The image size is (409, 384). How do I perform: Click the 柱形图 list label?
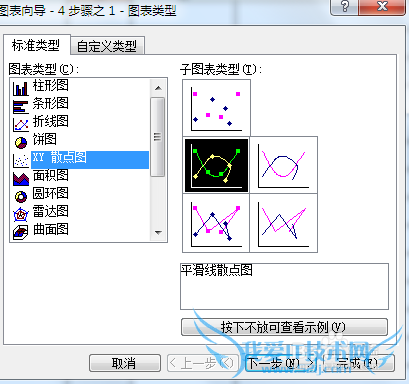coord(51,85)
